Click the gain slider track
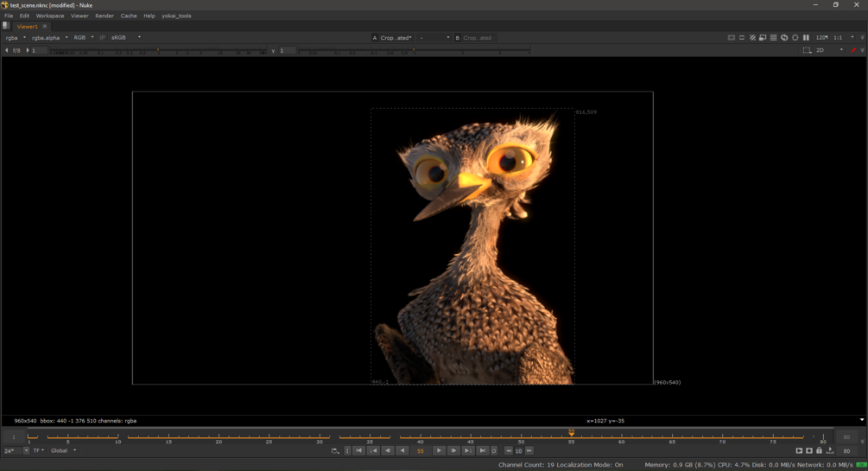The image size is (868, 471). [158, 50]
